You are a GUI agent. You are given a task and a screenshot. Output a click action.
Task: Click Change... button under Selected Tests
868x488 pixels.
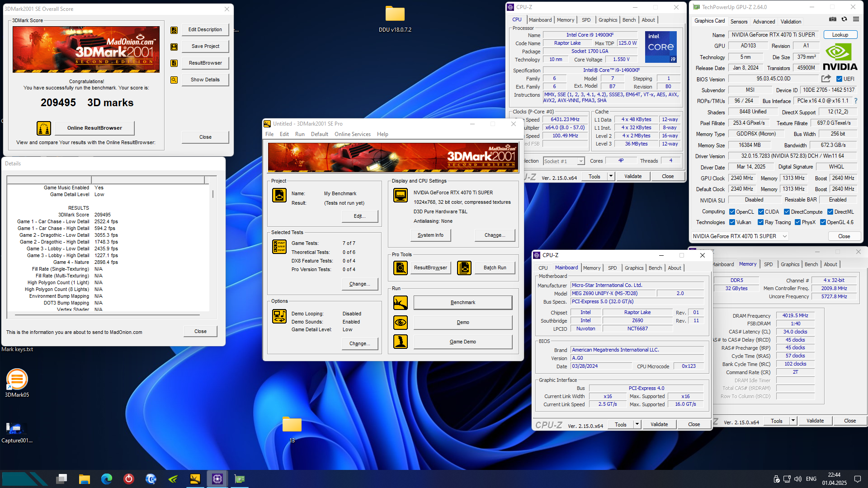(360, 284)
